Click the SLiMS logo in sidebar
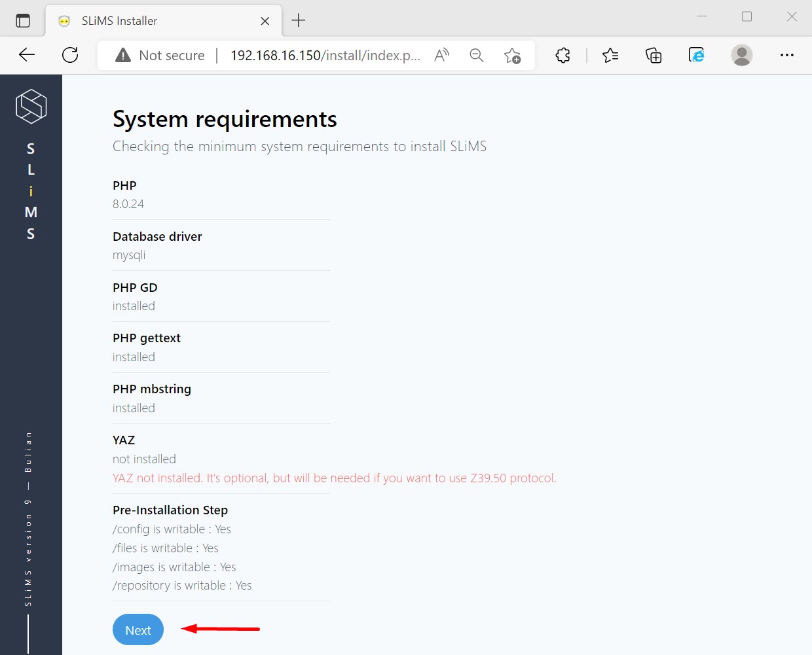 point(31,106)
